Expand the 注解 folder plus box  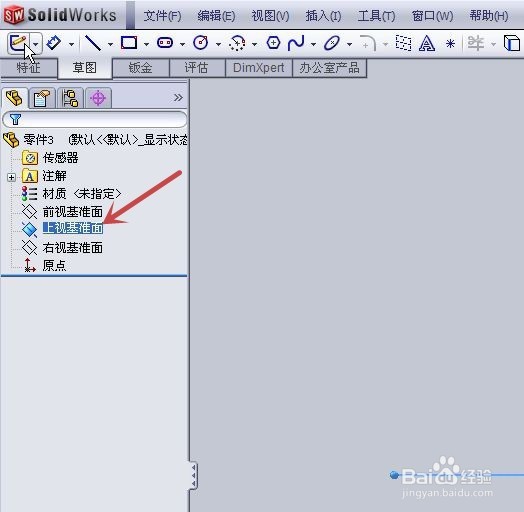click(11, 177)
